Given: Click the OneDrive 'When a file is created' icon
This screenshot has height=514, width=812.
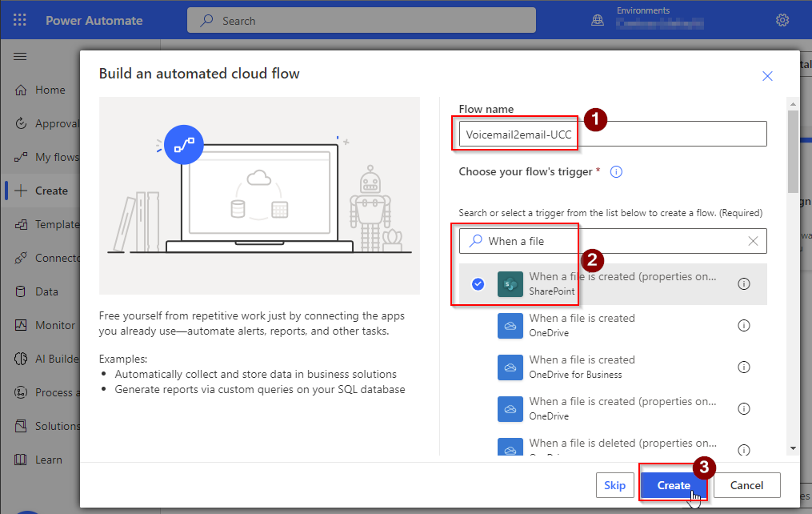Looking at the screenshot, I should click(x=510, y=325).
